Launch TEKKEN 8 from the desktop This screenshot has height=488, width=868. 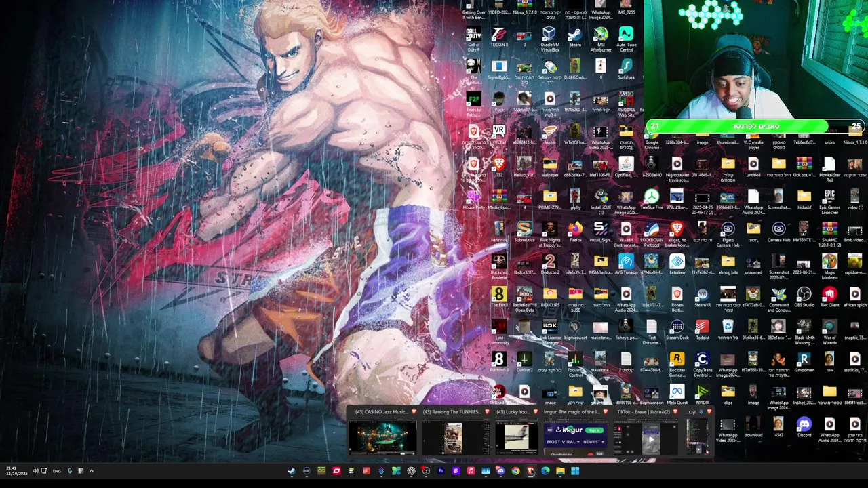tap(498, 37)
